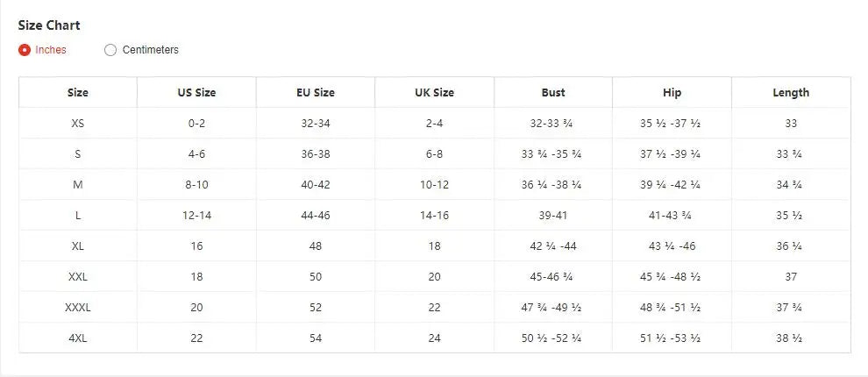Click the XXXL size row label
The height and width of the screenshot is (377, 868).
(x=78, y=308)
